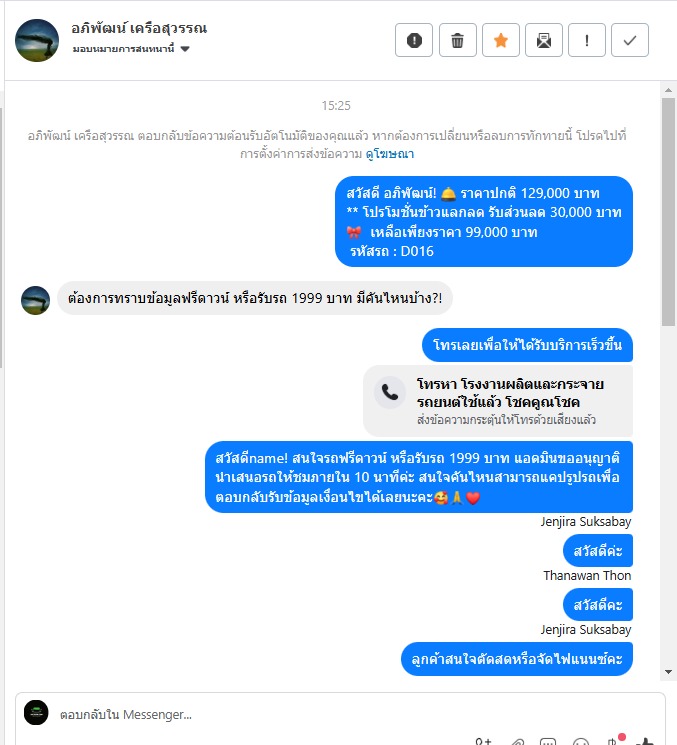Send a thumbs-up like

pos(646,741)
